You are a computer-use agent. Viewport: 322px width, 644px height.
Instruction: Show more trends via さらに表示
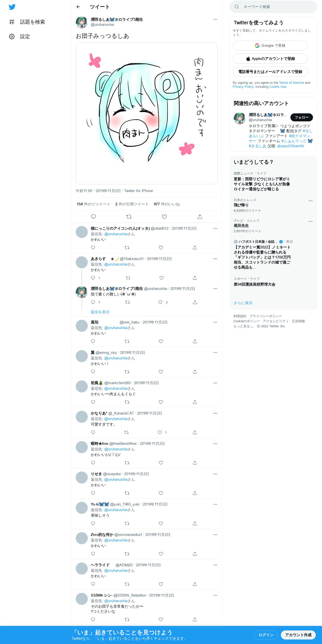click(x=243, y=303)
